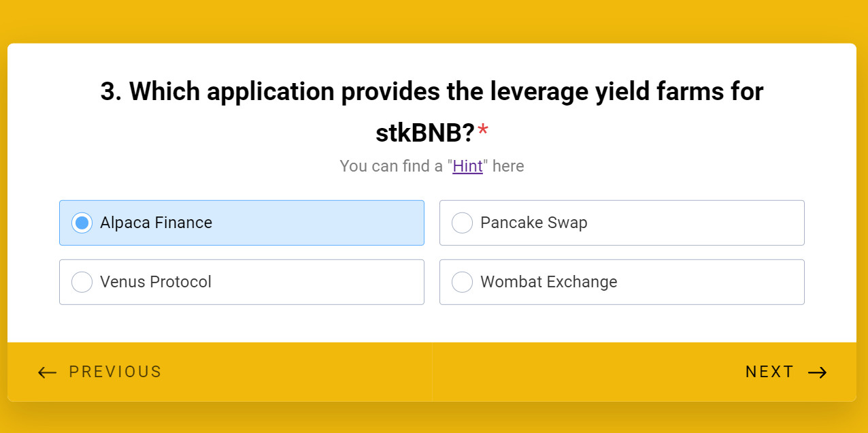
Task: Click the word "here" after Hint
Action: click(508, 166)
